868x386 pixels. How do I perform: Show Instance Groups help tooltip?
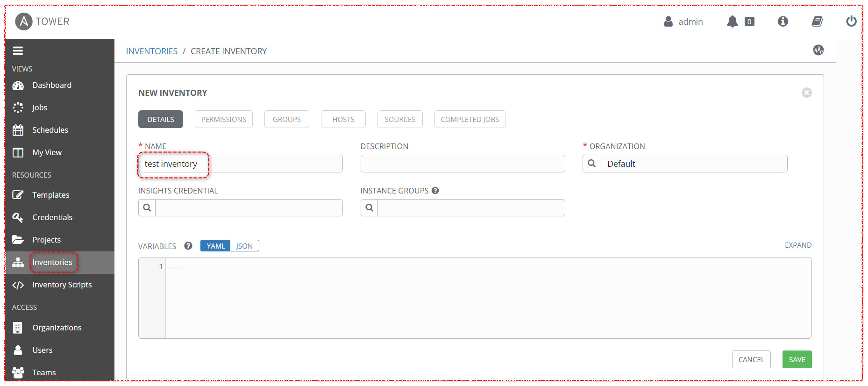pos(435,191)
